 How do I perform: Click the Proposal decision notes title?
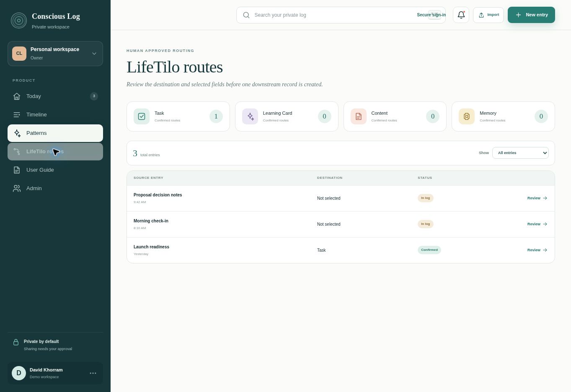tap(158, 195)
